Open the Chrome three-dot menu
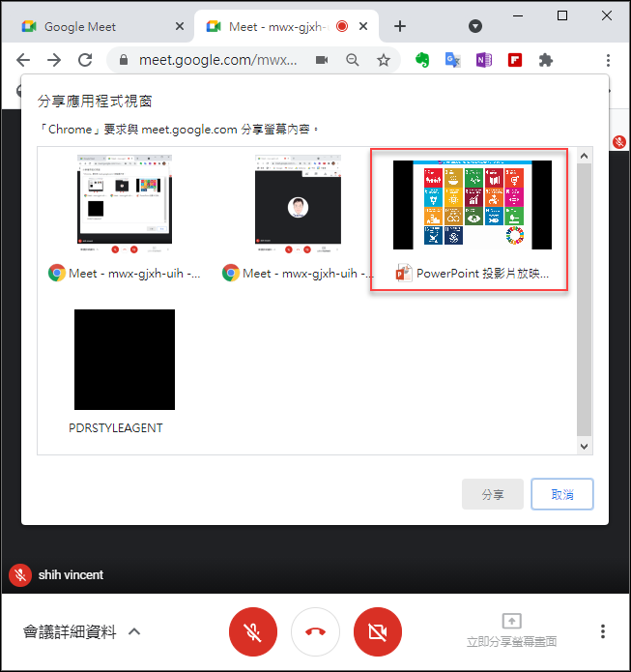 point(608,60)
